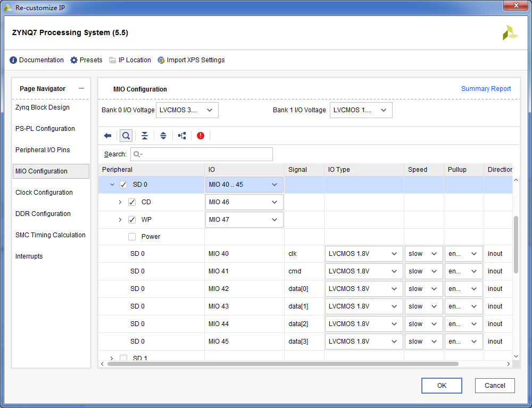Viewport: 532px width, 408px height.
Task: Uncheck the SD 0 peripheral checkbox
Action: pyautogui.click(x=123, y=185)
